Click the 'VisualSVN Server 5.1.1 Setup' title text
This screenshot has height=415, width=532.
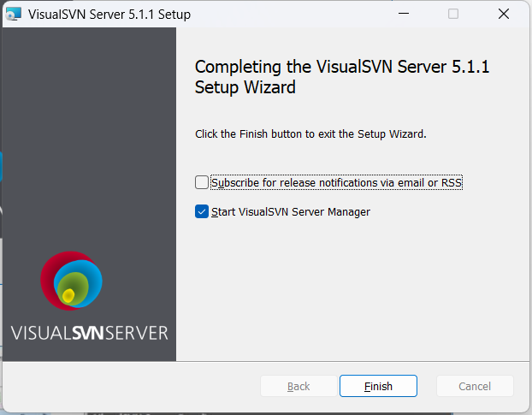(109, 15)
